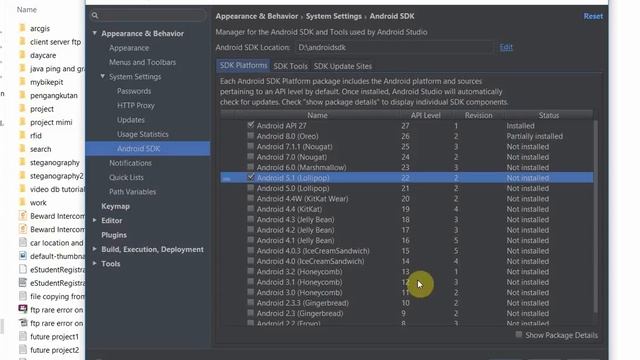
Task: Expand Build, Execution, Deployment section arrow
Action: click(x=95, y=249)
